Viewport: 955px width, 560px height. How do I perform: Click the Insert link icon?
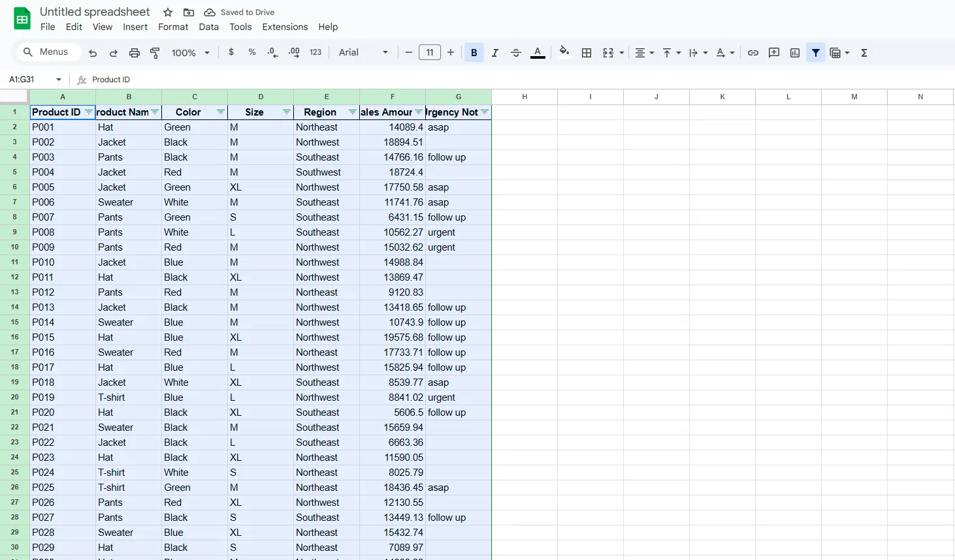(753, 53)
